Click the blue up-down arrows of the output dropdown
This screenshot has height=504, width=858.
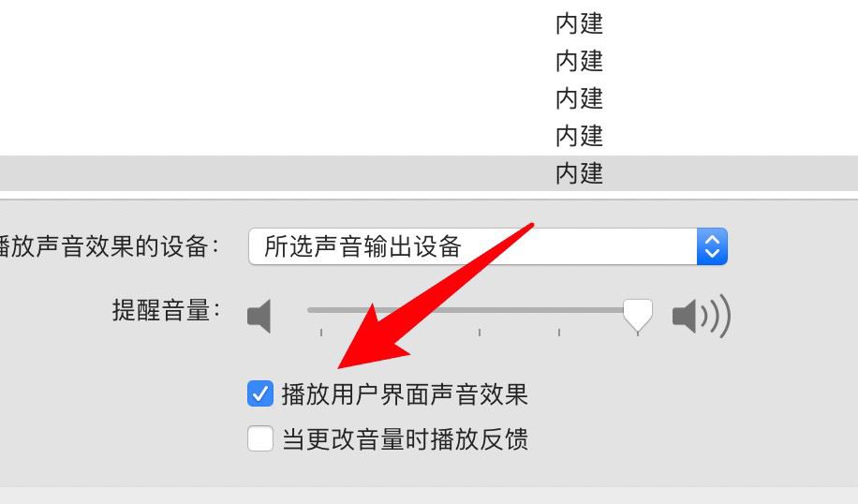[x=712, y=246]
